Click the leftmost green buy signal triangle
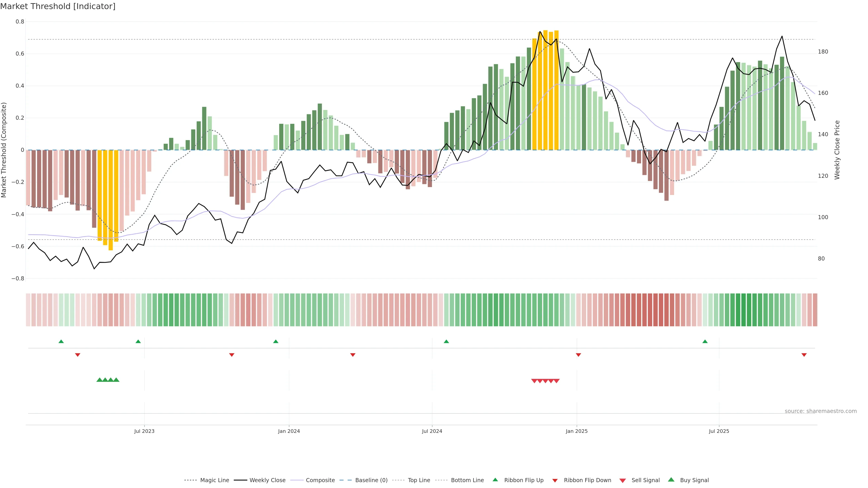This screenshot has width=868, height=488. (99, 380)
